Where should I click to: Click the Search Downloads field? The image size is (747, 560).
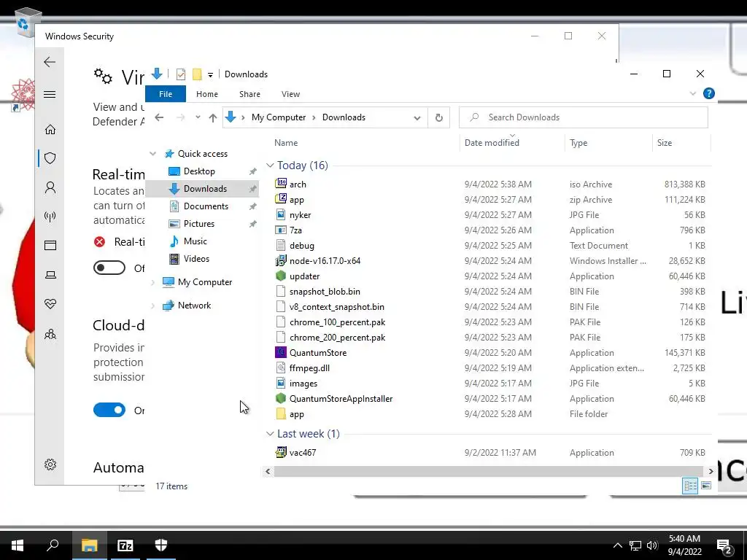(583, 117)
